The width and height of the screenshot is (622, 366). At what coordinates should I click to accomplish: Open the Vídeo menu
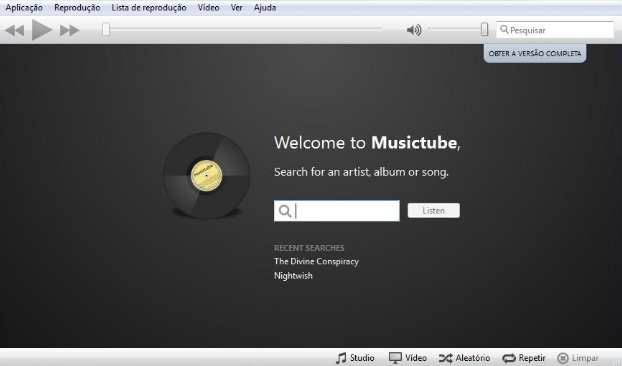point(209,8)
